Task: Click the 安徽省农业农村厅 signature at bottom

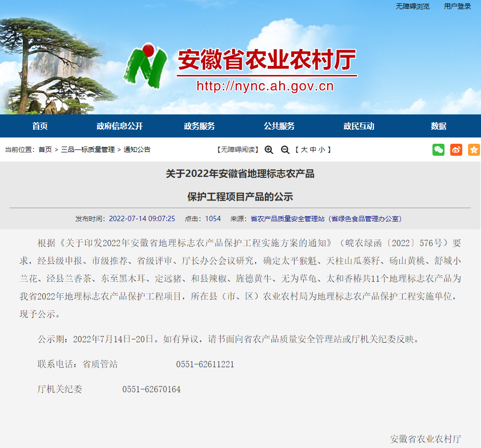Action: [x=425, y=439]
